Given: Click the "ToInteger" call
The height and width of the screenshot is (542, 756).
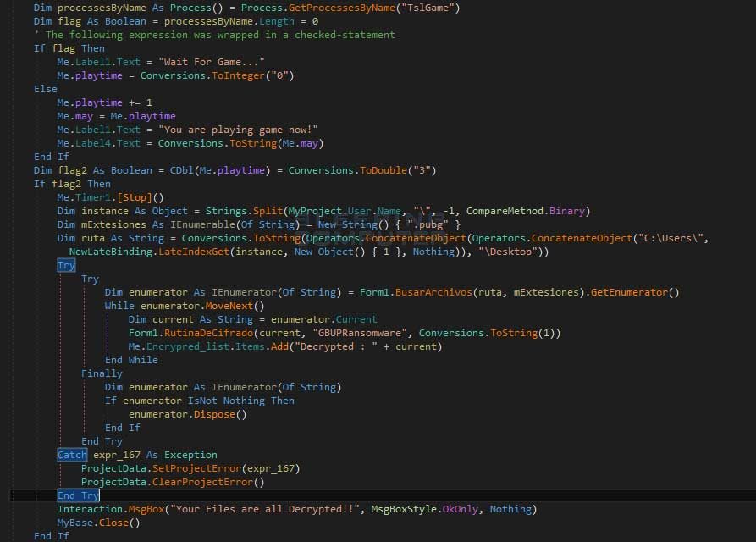Looking at the screenshot, I should [x=238, y=75].
